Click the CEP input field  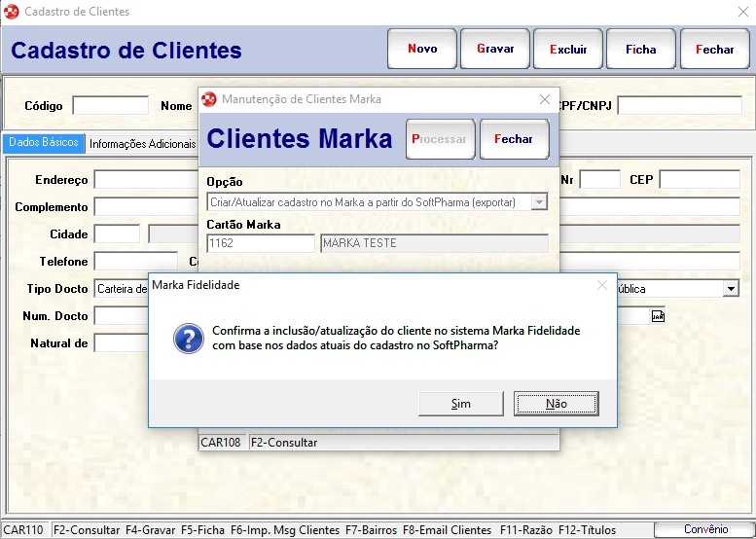coord(700,179)
